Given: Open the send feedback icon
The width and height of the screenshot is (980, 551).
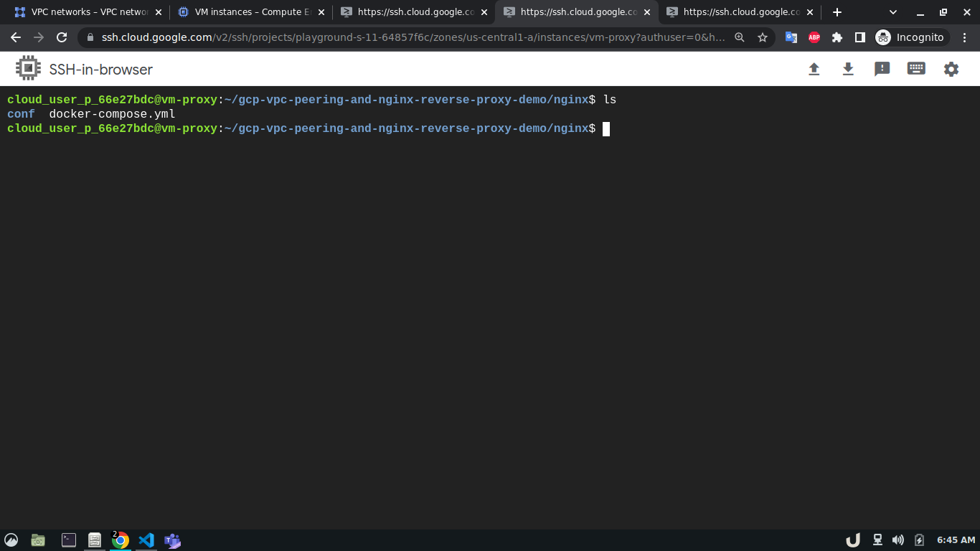Looking at the screenshot, I should coord(882,69).
